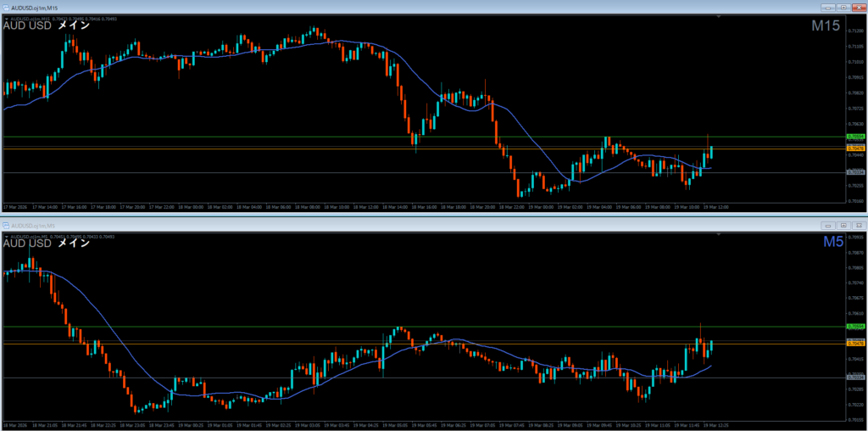868x431 pixels.
Task: Expand the small arrow beside M5 OHLC text
Action: click(x=5, y=236)
